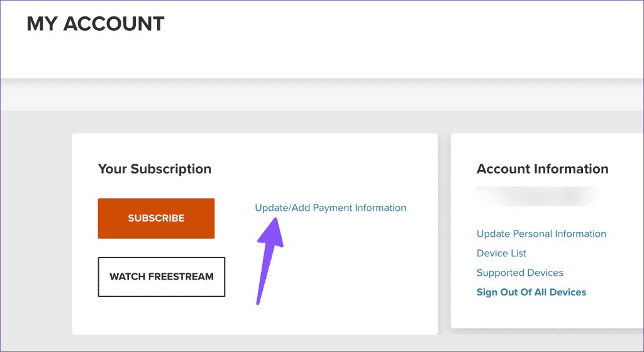Click the light gray band under the header
Viewport: 644px width, 352px height.
(x=322, y=96)
